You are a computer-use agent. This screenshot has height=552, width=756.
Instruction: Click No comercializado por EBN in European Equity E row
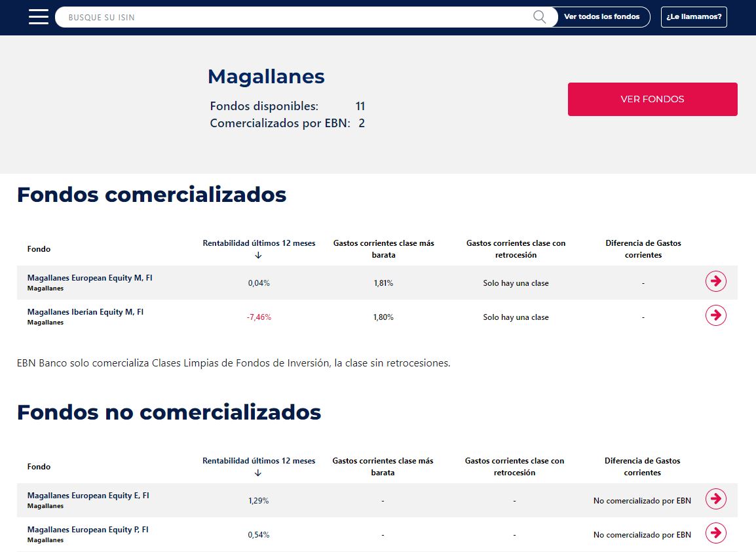(642, 501)
